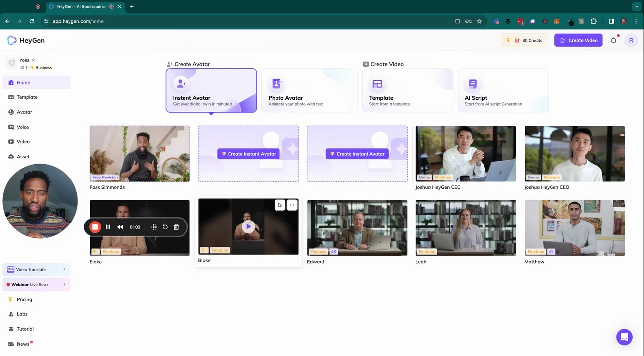Viewport: 644px width, 356px height.
Task: Click the dotted grid icon on recording bar
Action: click(154, 227)
